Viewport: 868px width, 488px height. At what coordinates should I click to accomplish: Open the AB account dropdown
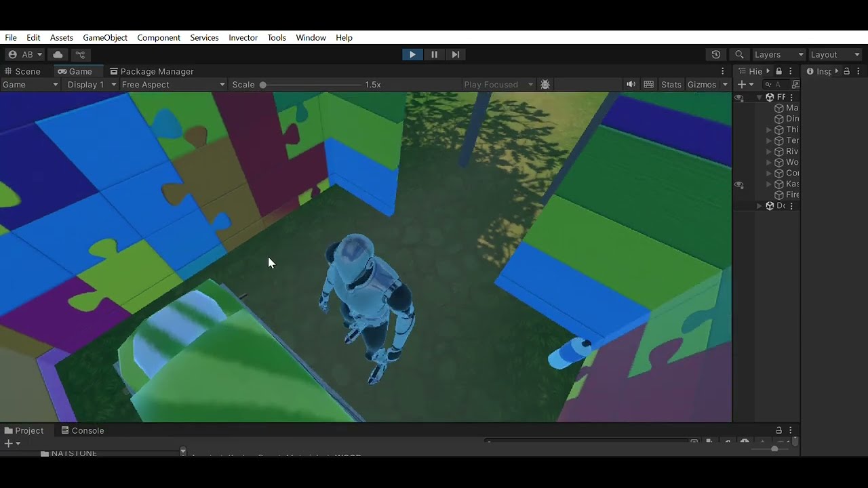[x=26, y=54]
